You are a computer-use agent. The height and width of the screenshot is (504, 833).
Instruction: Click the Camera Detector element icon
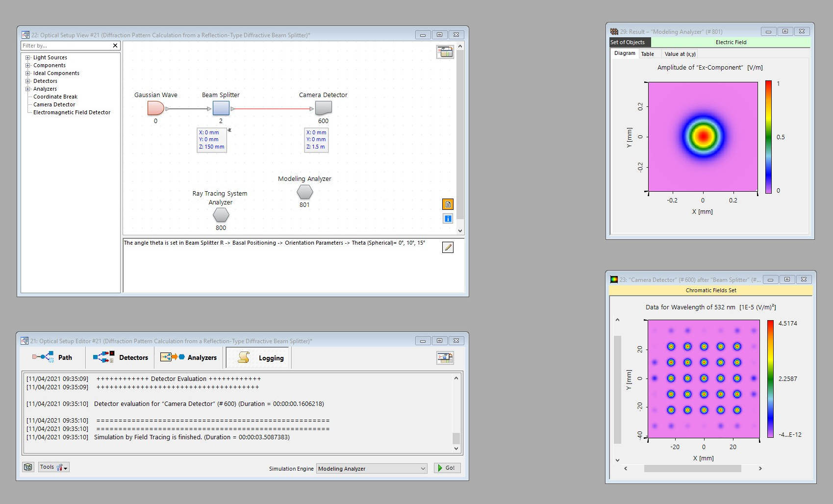click(323, 108)
